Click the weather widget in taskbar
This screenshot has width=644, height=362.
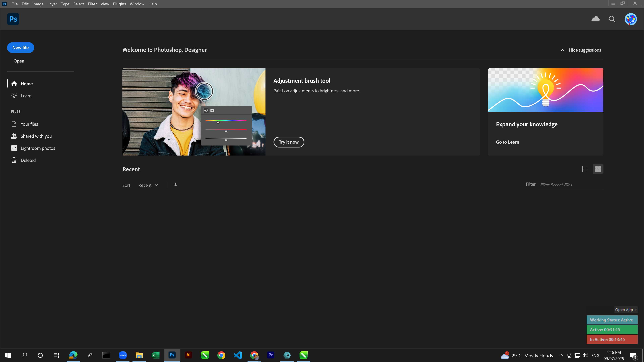[527, 355]
